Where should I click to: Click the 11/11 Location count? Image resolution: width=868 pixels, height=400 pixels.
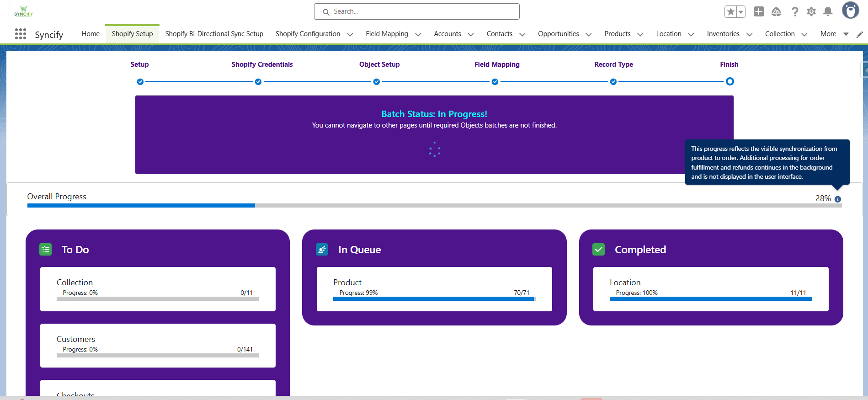[x=799, y=293]
